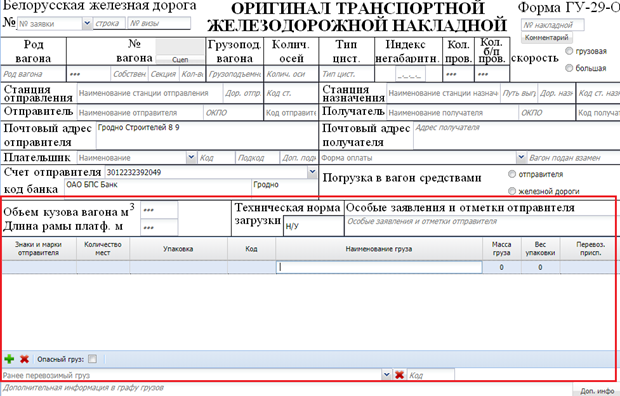
Task: Click the green plus add row icon
Action: 9,359
